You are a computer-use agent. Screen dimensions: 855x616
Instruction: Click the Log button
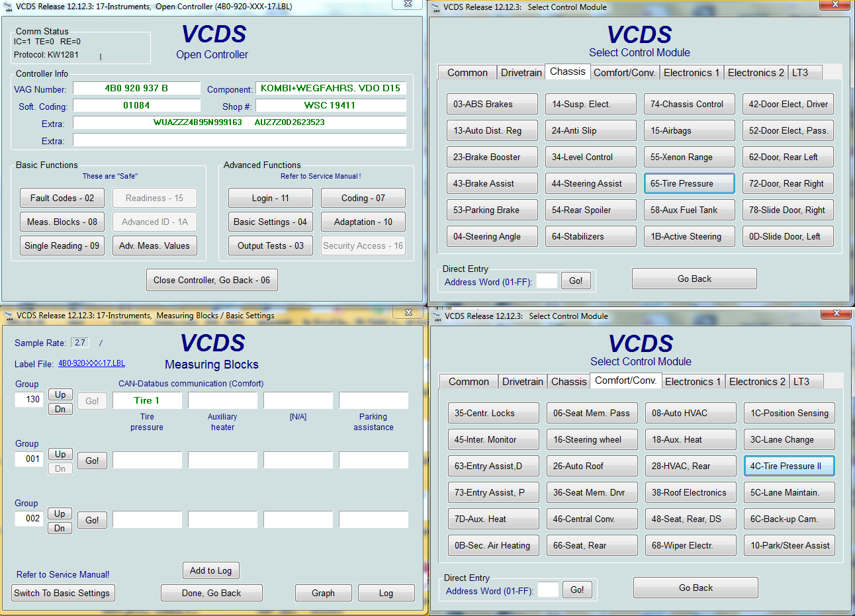(x=386, y=593)
